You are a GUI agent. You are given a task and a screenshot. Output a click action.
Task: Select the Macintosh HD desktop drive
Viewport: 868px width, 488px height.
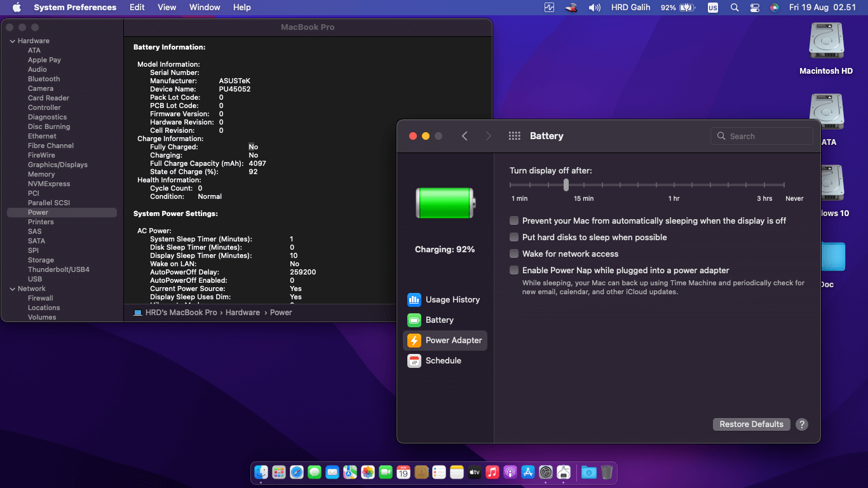pos(826,49)
